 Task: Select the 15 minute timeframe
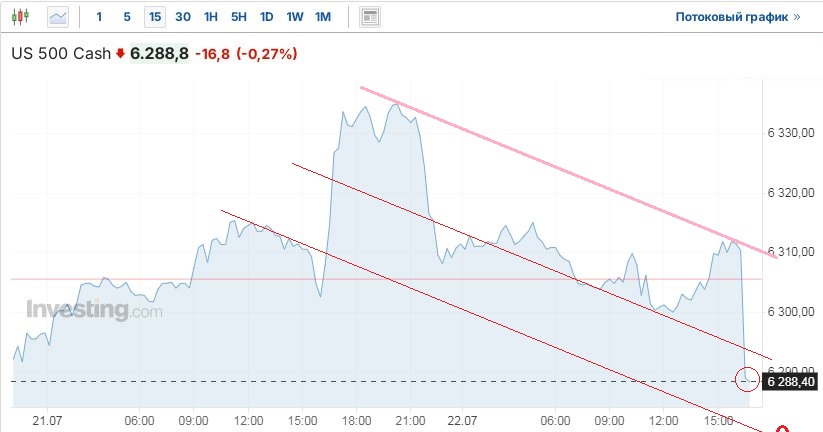(x=154, y=17)
